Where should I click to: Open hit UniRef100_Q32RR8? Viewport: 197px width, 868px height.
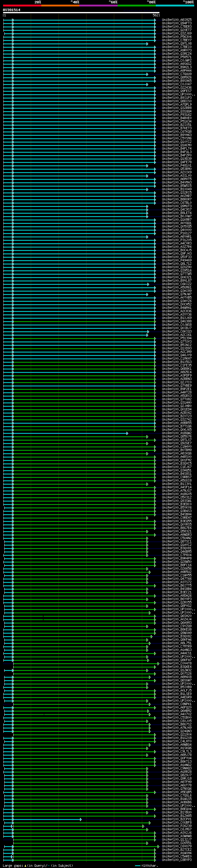pyautogui.click(x=177, y=108)
